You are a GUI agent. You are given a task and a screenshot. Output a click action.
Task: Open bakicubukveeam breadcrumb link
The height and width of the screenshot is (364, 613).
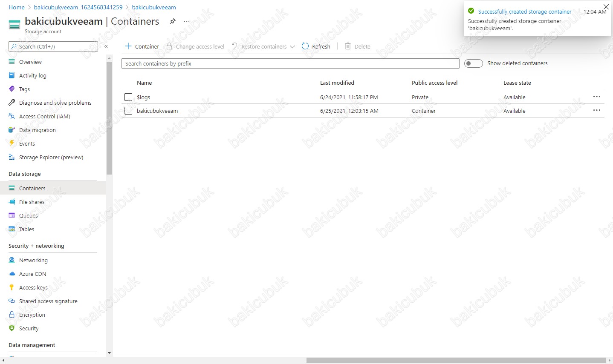[154, 7]
